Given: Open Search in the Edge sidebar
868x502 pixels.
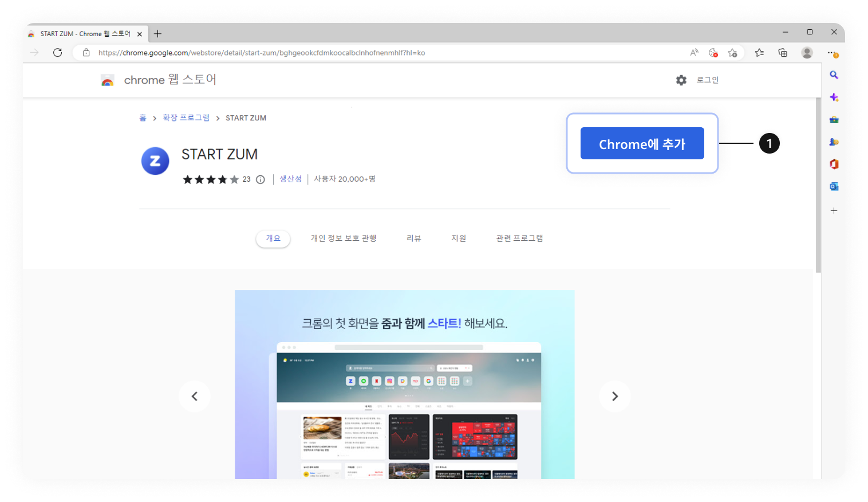Looking at the screenshot, I should coord(834,74).
